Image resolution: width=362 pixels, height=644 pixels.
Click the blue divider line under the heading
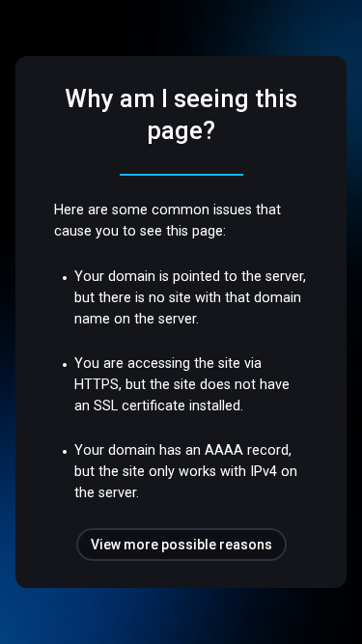pos(181,175)
